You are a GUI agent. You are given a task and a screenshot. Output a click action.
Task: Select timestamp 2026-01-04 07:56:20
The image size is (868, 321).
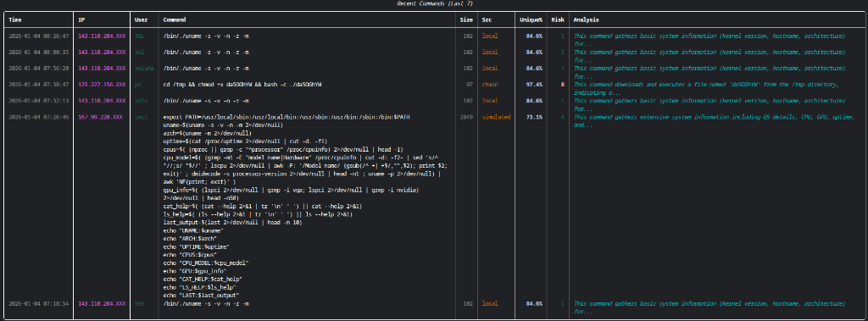point(39,68)
